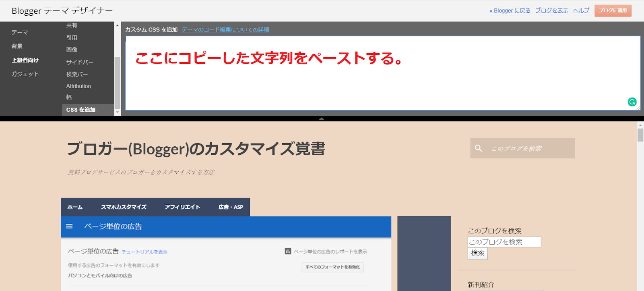Open the 引用 submenu item
This screenshot has width=644, height=291.
(72, 37)
